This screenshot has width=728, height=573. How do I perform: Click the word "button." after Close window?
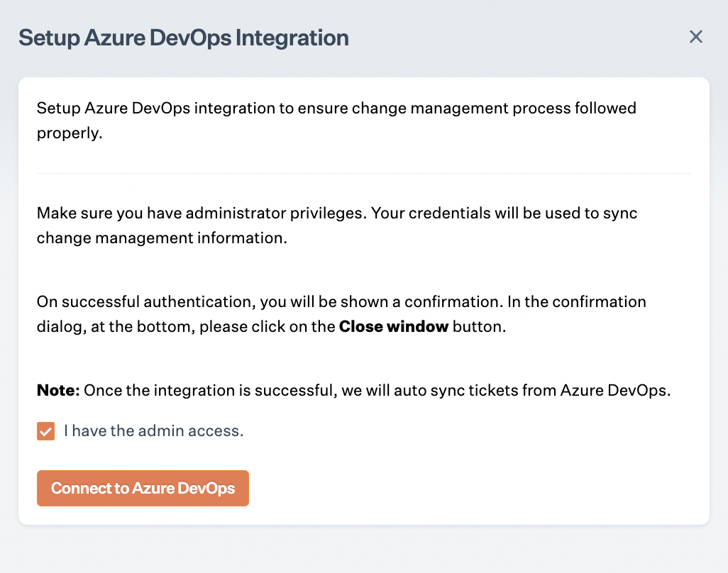pos(480,327)
